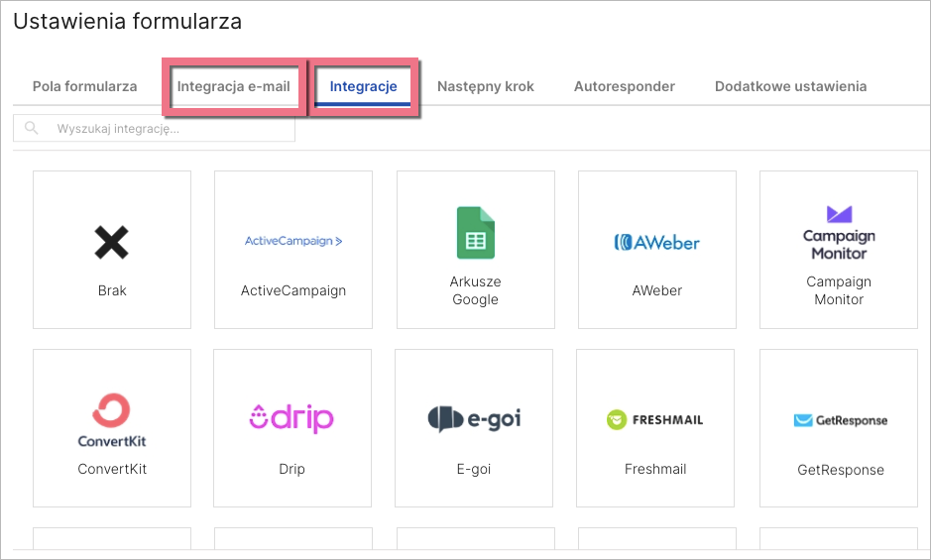Image resolution: width=931 pixels, height=560 pixels.
Task: Select the Brak (none) X icon
Action: coord(112,242)
